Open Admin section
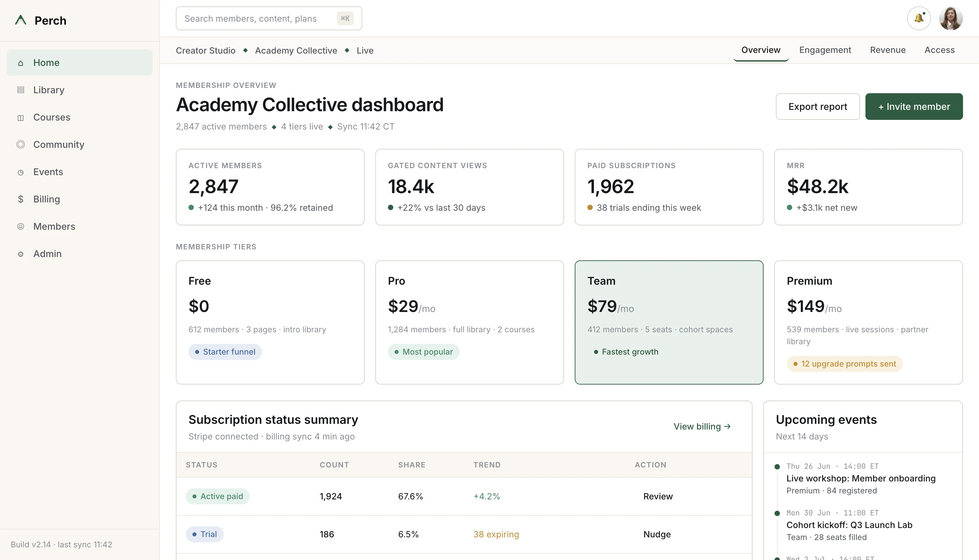 coord(80,254)
